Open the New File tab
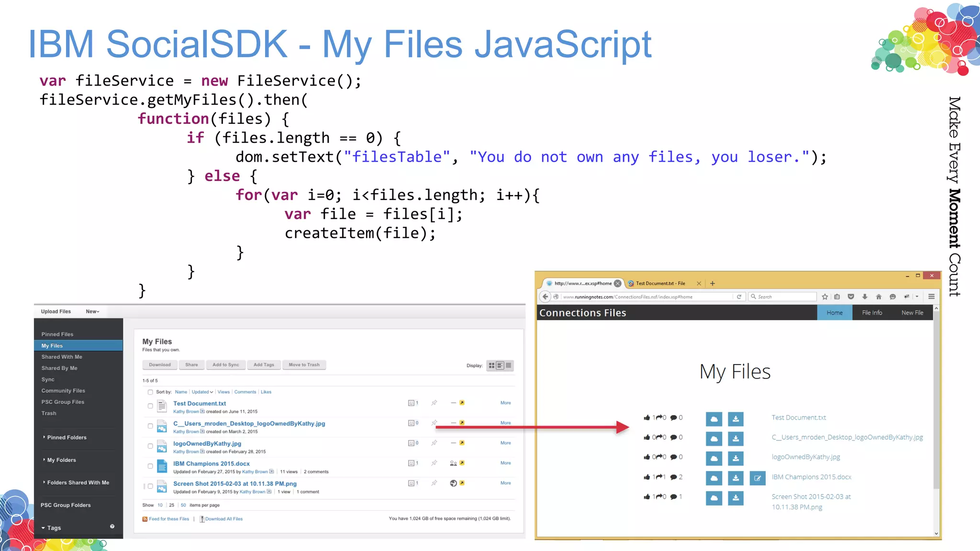This screenshot has height=551, width=980. click(912, 312)
